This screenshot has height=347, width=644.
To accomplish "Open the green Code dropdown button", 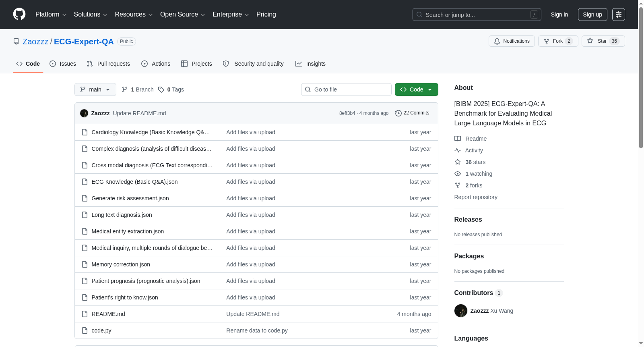I will [x=417, y=89].
